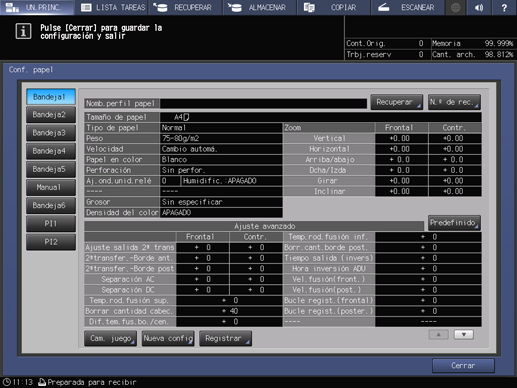Click the Dcha/Izda Contr. value

point(455,170)
